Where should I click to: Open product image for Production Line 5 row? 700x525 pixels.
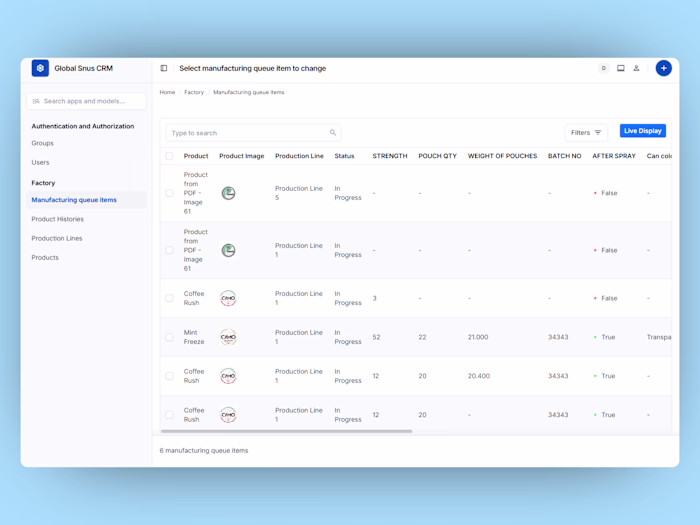pos(229,193)
